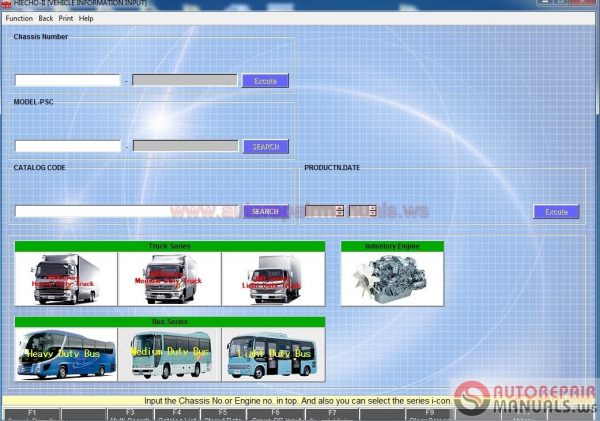Click the F3 function key button
This screenshot has height=421, width=600.
point(130,414)
